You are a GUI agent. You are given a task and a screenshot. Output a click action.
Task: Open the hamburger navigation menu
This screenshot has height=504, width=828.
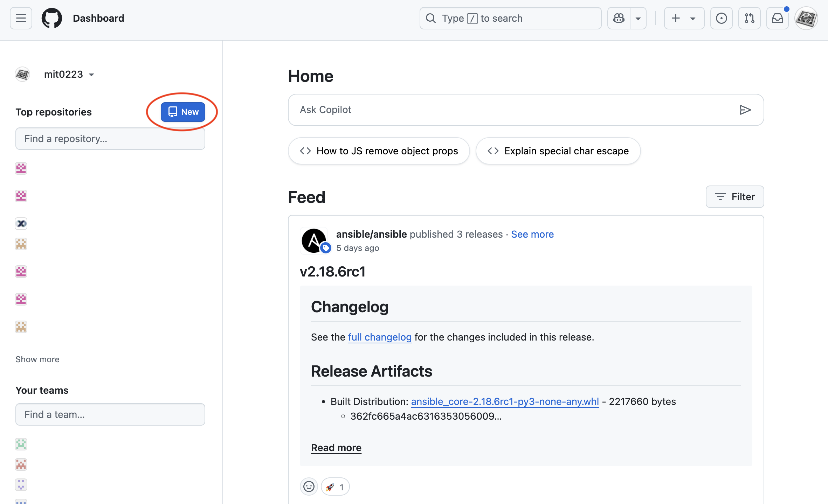pos(21,18)
